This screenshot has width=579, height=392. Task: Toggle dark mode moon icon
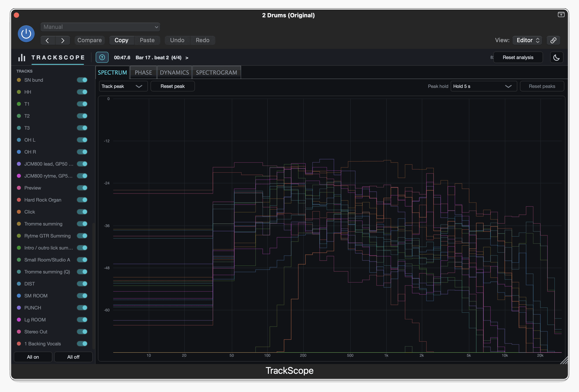[x=556, y=57]
